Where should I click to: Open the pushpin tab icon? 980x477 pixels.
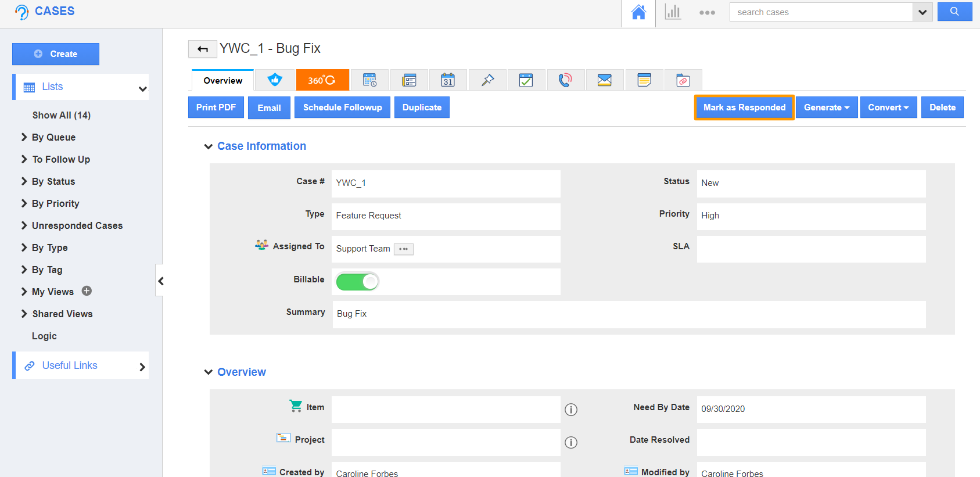(487, 80)
